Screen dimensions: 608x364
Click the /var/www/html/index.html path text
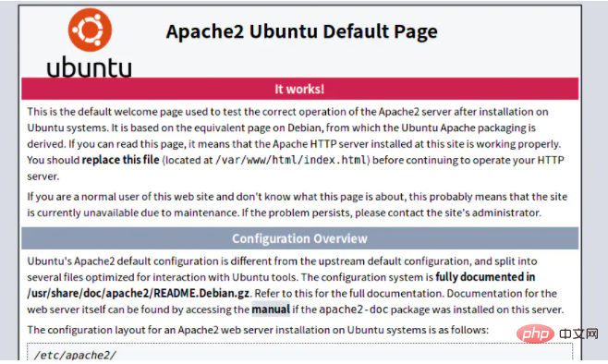click(x=291, y=160)
